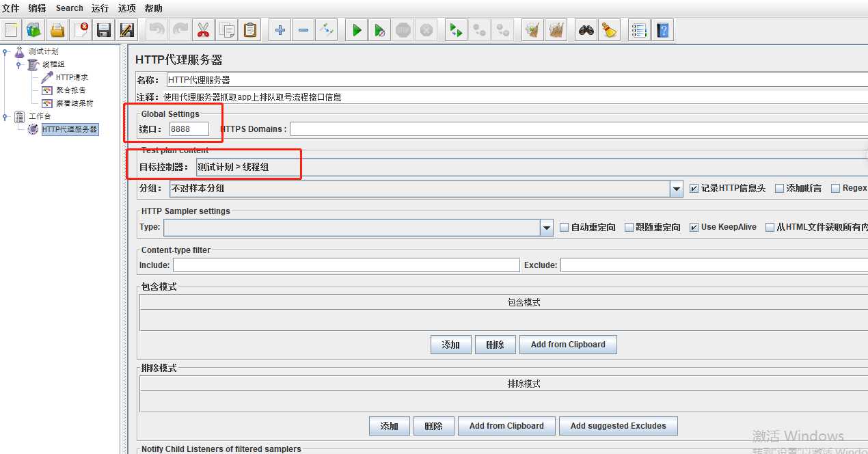Collapse the 测试计划 tree node
Image resolution: width=868 pixels, height=454 pixels.
[6, 52]
